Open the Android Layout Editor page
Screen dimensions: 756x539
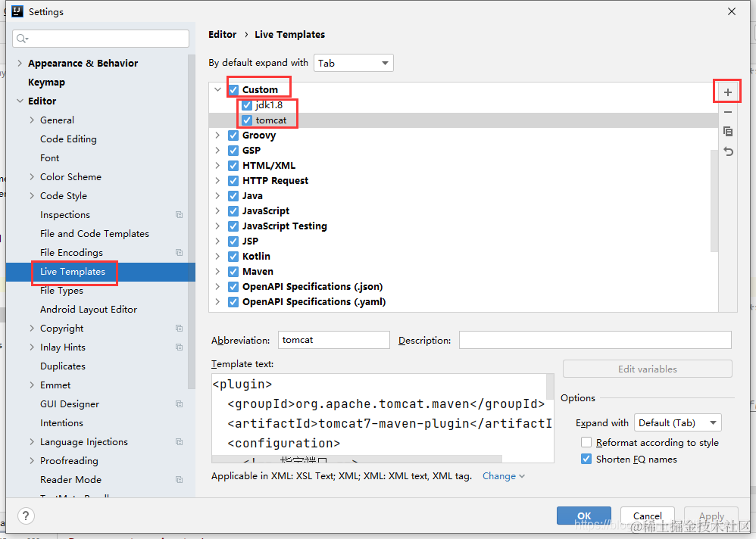[89, 309]
